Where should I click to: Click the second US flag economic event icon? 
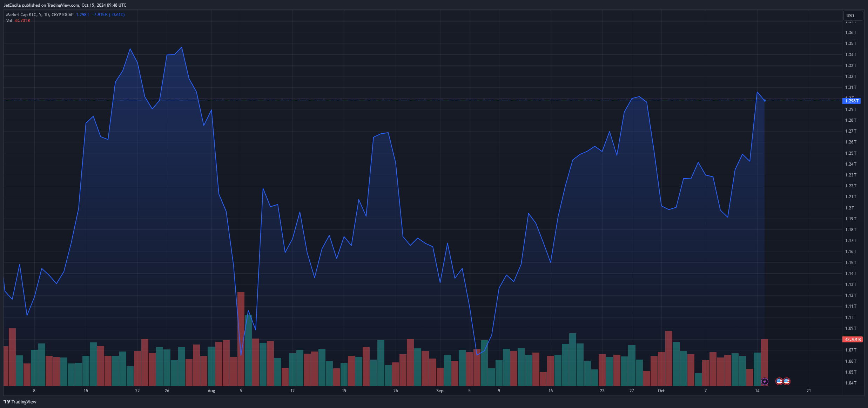click(787, 381)
